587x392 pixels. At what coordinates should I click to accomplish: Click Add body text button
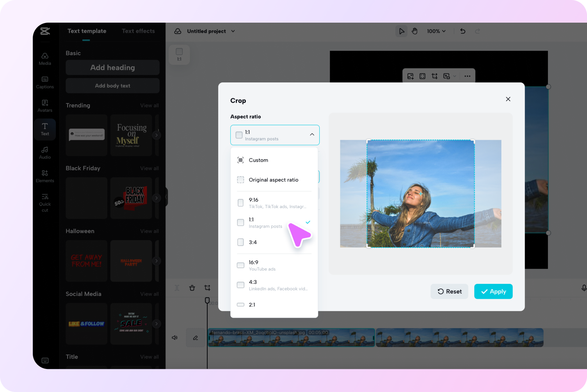coord(112,86)
